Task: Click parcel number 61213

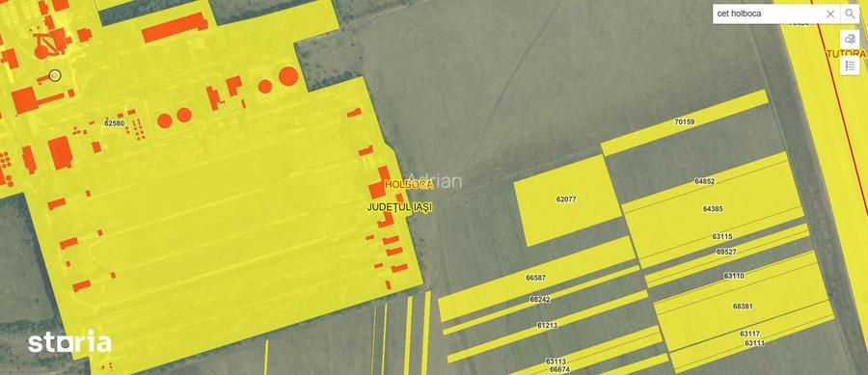Action: 547,325
